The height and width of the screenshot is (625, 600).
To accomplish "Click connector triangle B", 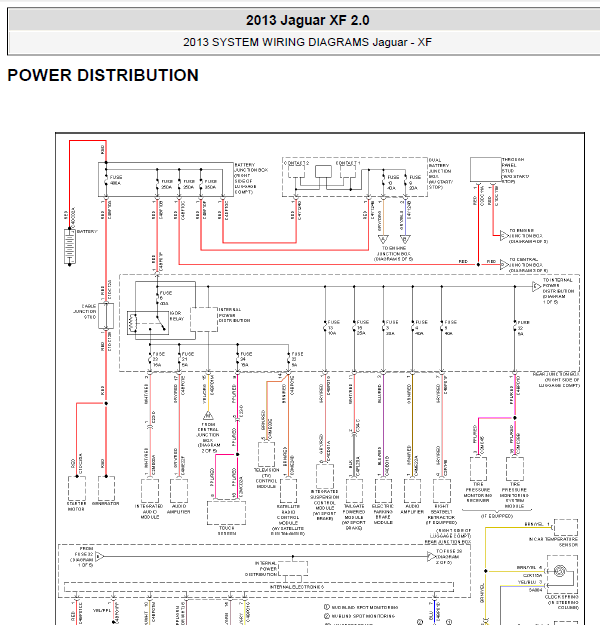I will [x=405, y=239].
